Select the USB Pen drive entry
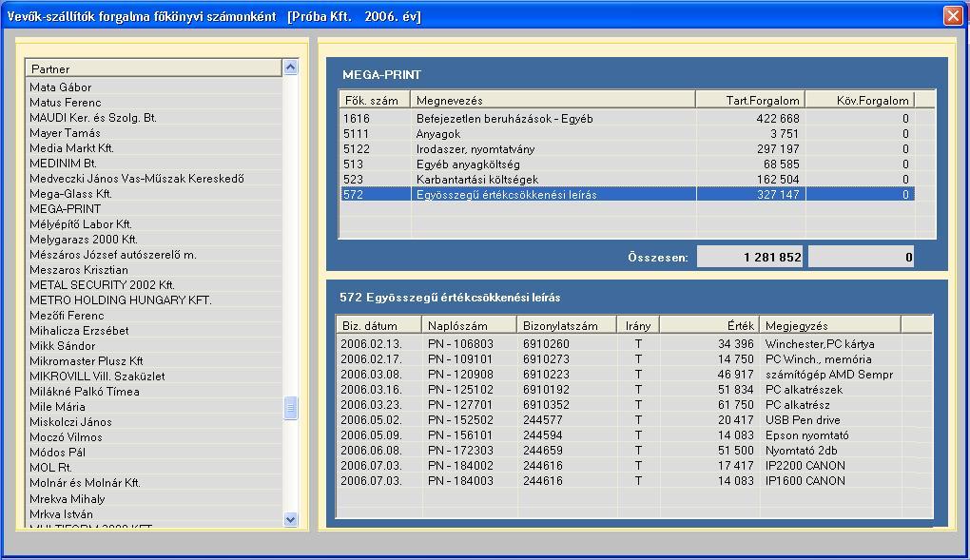The height and width of the screenshot is (560, 970). point(619,419)
